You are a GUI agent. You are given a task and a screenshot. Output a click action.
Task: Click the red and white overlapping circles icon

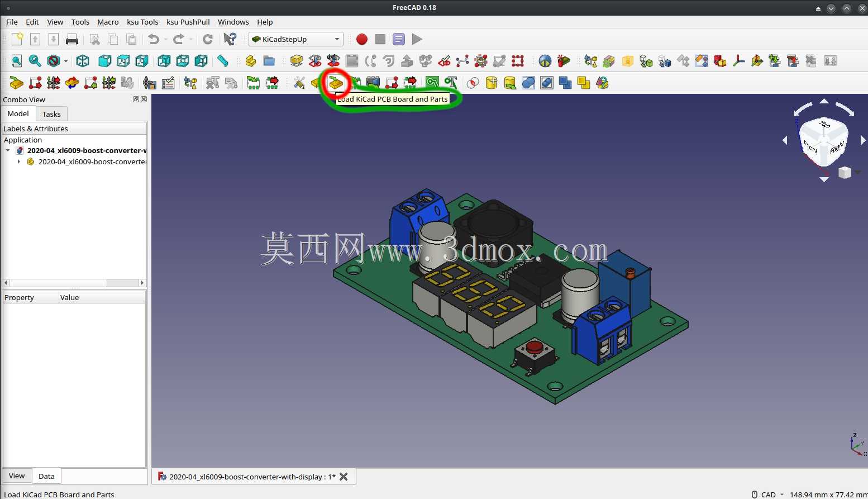pyautogui.click(x=473, y=83)
